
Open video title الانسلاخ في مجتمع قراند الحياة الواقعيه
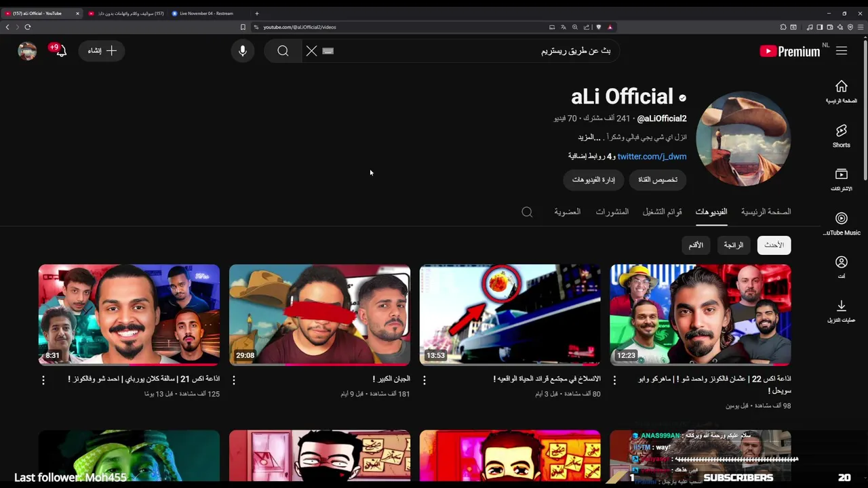[x=547, y=379]
